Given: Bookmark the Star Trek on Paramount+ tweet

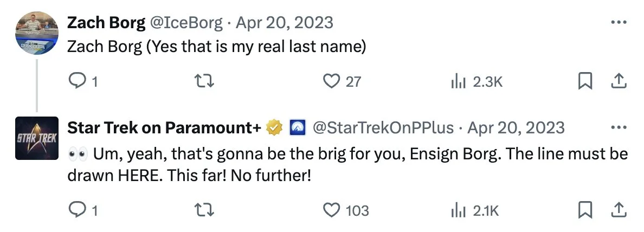Looking at the screenshot, I should [x=584, y=210].
